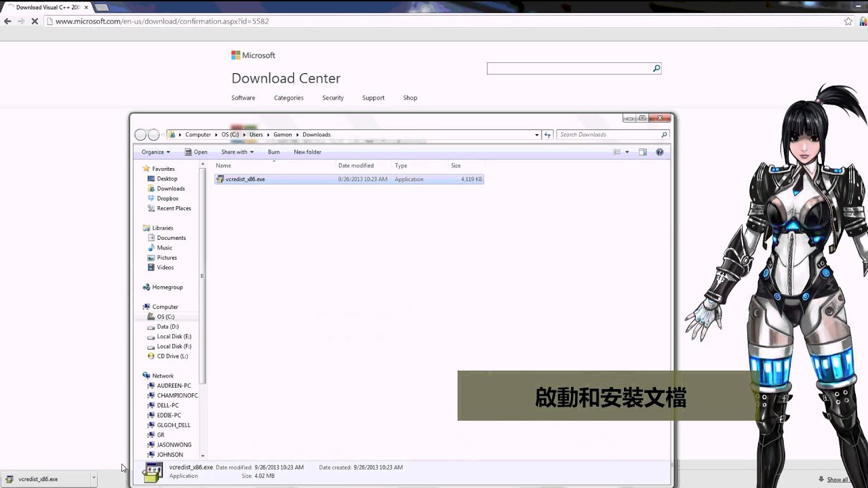Click Desktop icon in Favorites

click(x=151, y=179)
